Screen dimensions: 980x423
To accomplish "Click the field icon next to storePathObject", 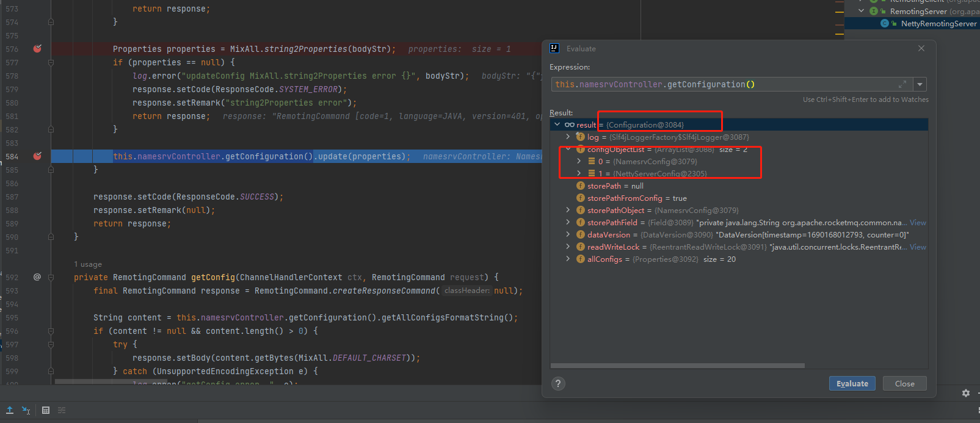I will 581,210.
